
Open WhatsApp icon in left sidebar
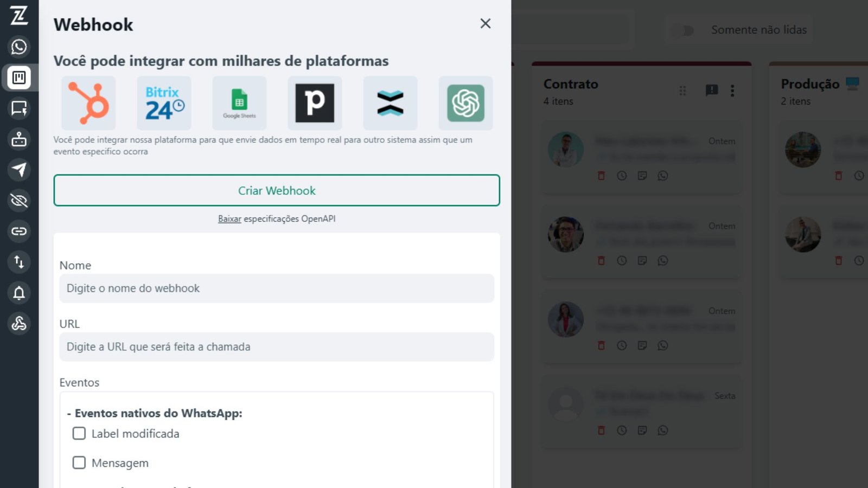tap(19, 47)
